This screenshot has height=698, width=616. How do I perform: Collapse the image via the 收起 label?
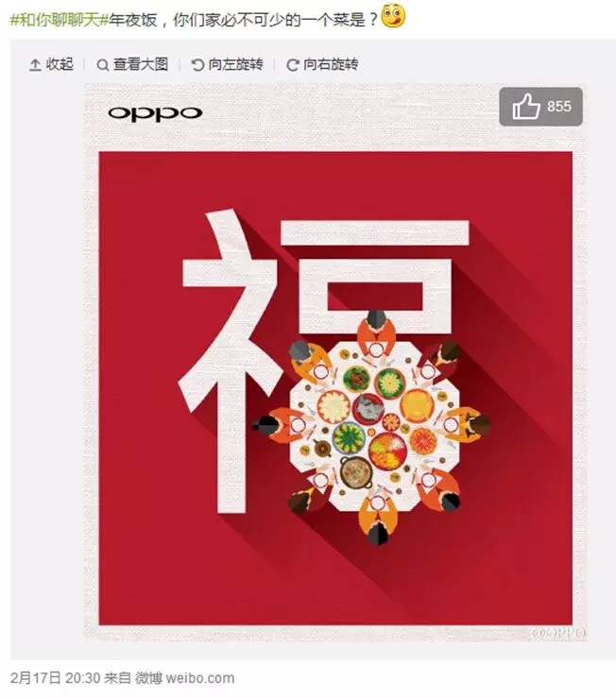coord(60,64)
